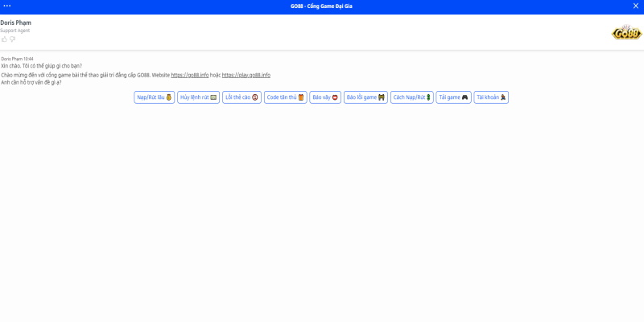Select the Cách Nạp/Rút quick reply
Viewport: 644px width, 322px height.
(411, 97)
